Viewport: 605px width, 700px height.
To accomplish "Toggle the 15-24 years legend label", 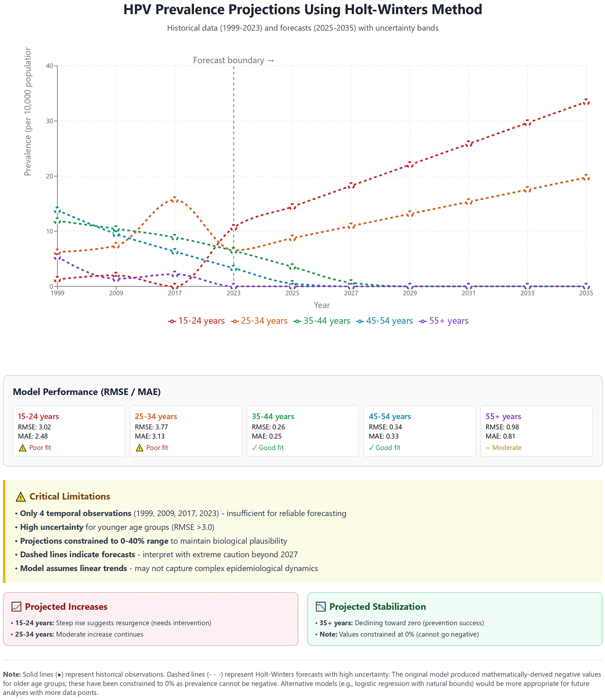I will pos(201,321).
